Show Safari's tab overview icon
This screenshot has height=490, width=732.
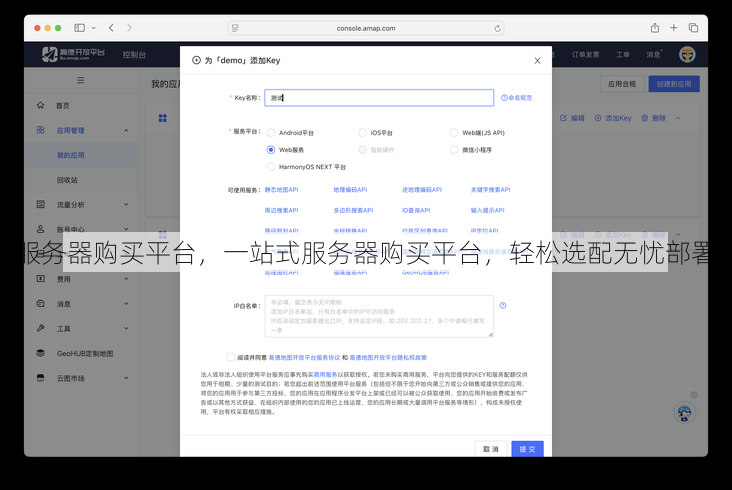pos(693,28)
